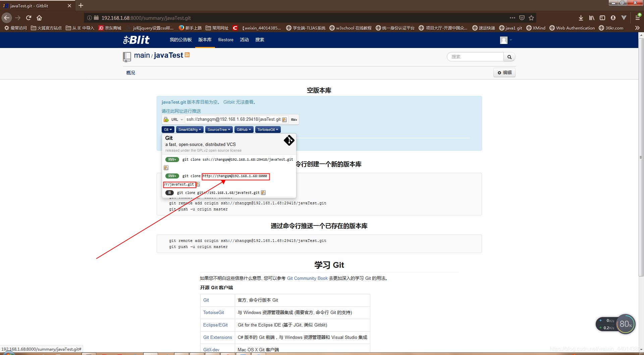The width and height of the screenshot is (644, 355).
Task: Open a new browser tab
Action: (81, 5)
